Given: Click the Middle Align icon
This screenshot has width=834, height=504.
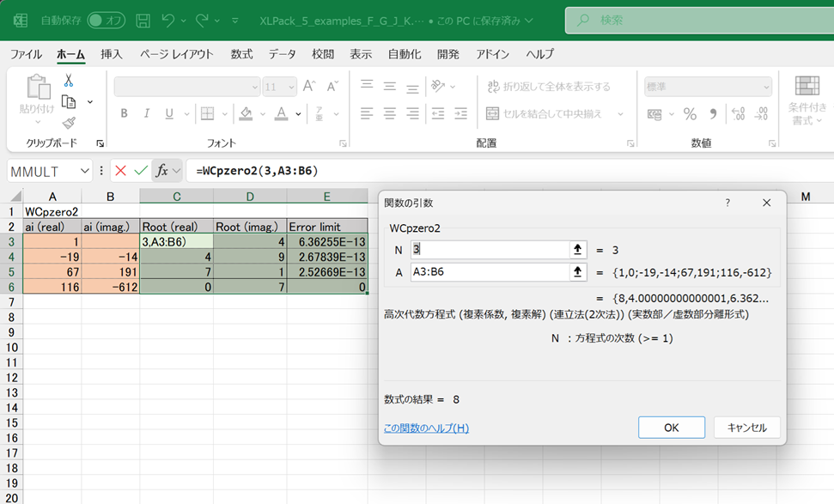Looking at the screenshot, I should click(390, 85).
